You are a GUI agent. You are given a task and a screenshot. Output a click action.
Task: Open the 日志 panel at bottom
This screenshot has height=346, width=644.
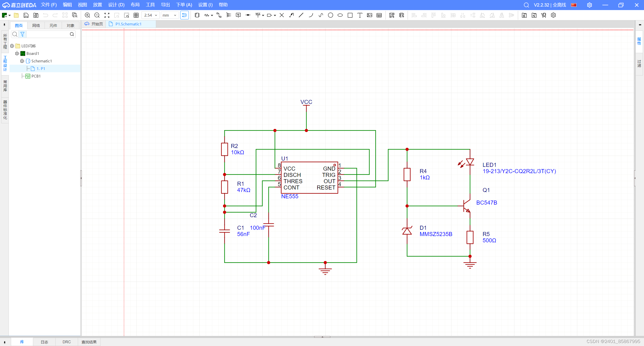point(44,342)
